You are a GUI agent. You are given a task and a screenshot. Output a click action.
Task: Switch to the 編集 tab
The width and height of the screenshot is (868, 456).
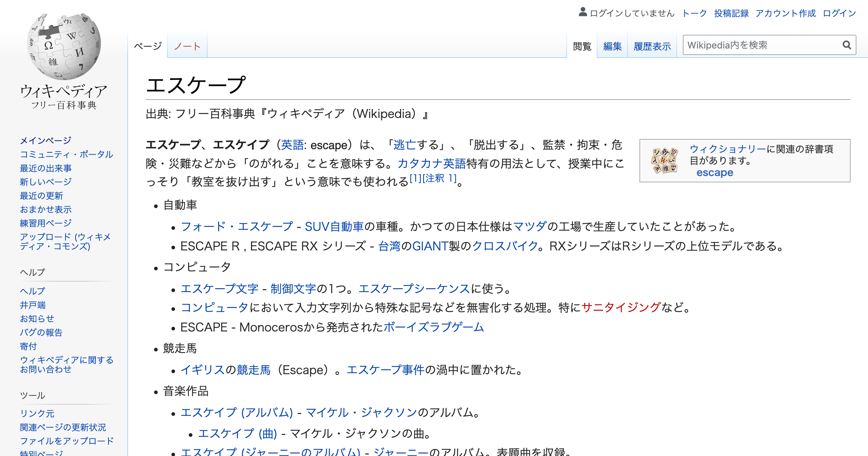612,46
